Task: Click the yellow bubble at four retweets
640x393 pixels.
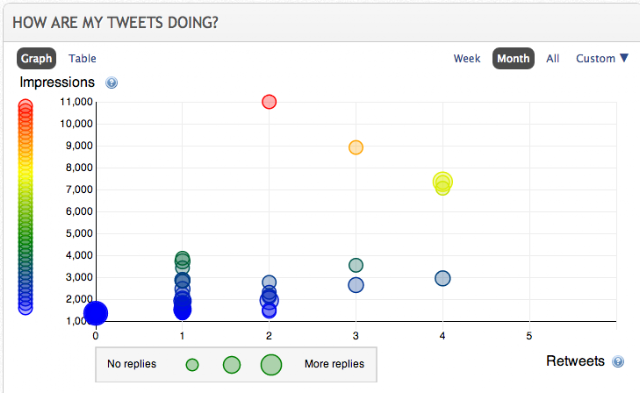Action: 442,182
